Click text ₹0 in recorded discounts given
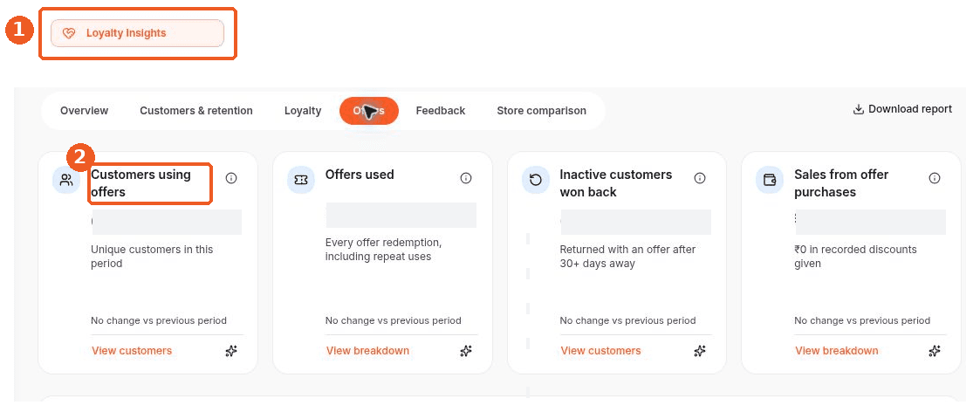 [855, 257]
